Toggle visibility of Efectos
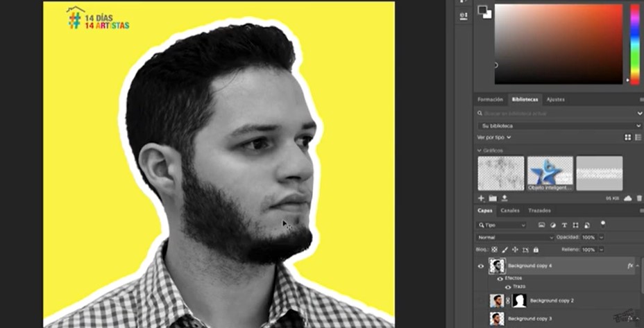The height and width of the screenshot is (328, 644). tap(500, 278)
